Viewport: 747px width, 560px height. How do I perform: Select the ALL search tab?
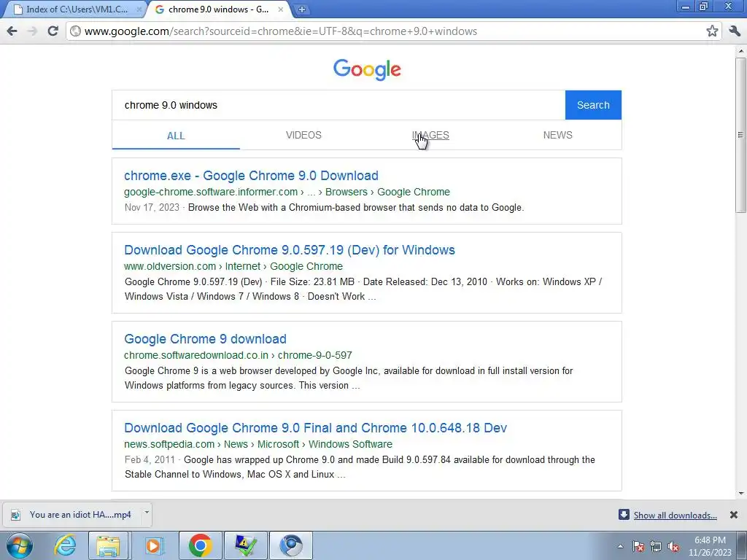[x=176, y=136]
